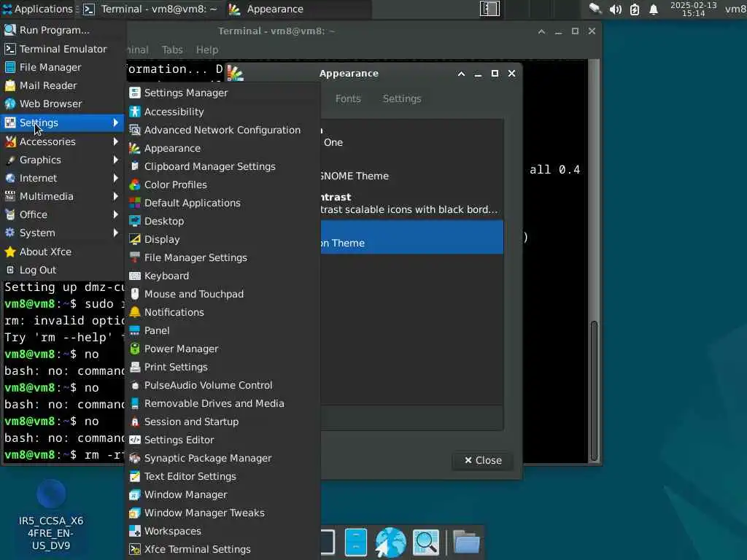Open Web Browser from the menu
747x560 pixels.
pos(62,104)
